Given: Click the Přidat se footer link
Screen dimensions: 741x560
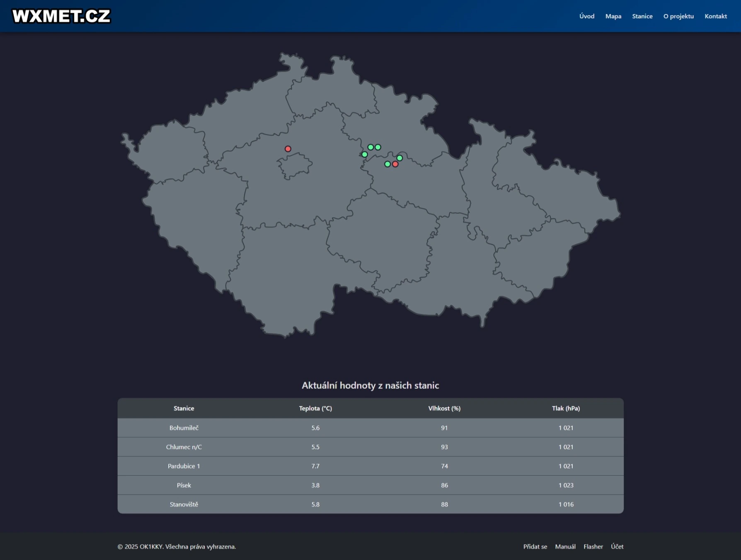Looking at the screenshot, I should pos(535,546).
